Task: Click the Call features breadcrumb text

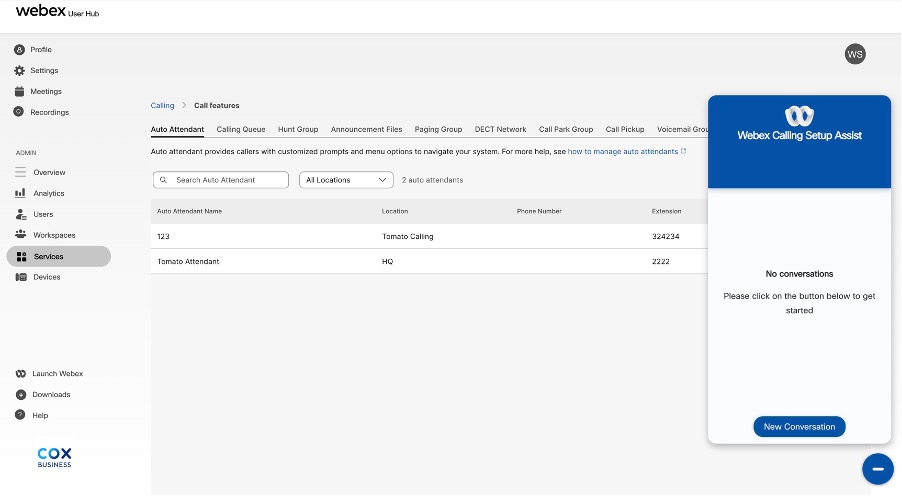Action: 217,105
